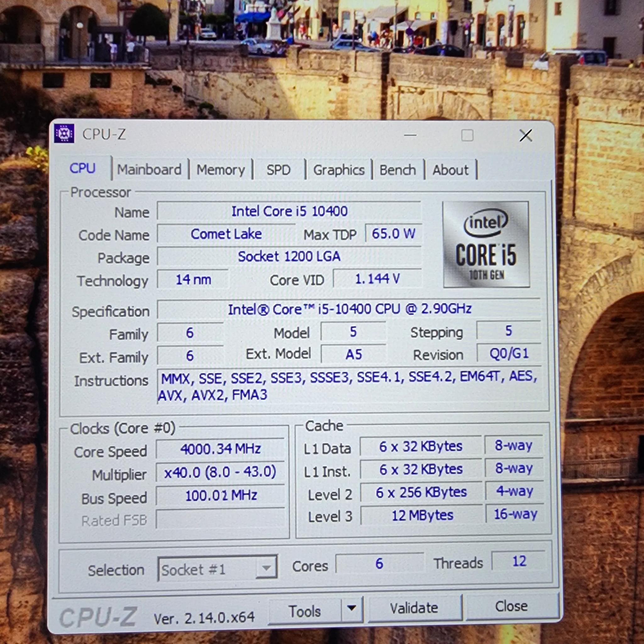Viewport: 644px width, 644px height.
Task: Click the Multiplier value 'x40.0 (8.0 - 43.0)'
Action: pyautogui.click(x=220, y=472)
